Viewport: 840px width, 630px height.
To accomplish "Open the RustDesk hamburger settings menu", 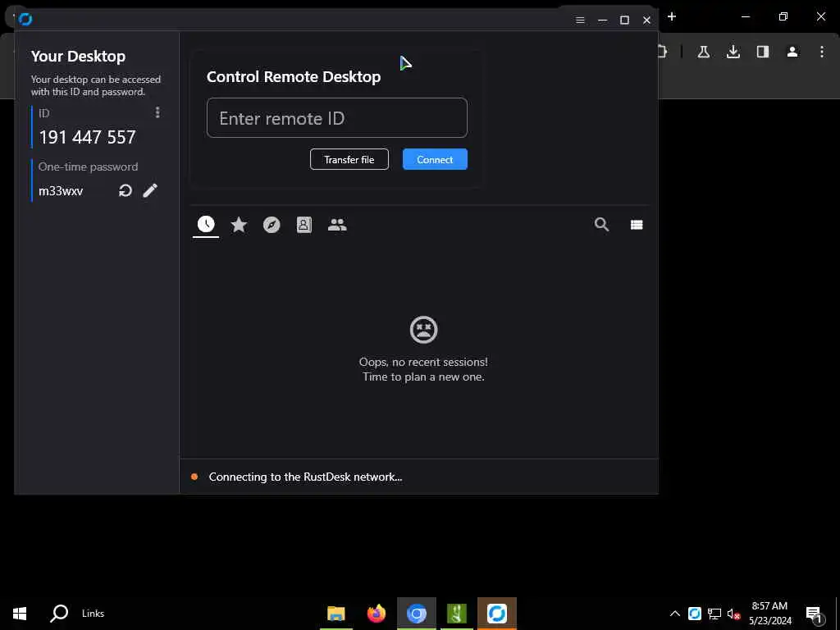I will (580, 20).
